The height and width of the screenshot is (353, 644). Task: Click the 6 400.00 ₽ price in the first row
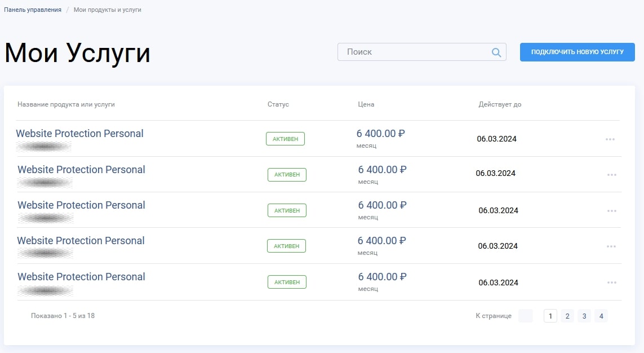[381, 134]
